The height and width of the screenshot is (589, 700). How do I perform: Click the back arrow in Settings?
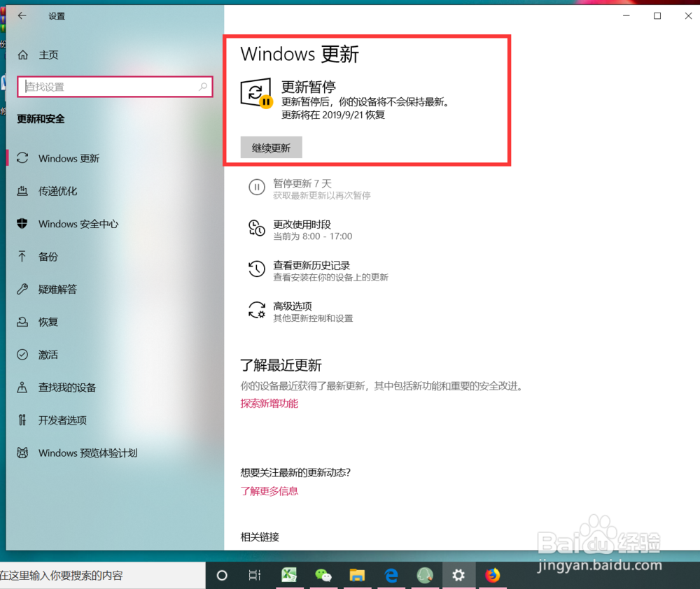click(x=22, y=15)
